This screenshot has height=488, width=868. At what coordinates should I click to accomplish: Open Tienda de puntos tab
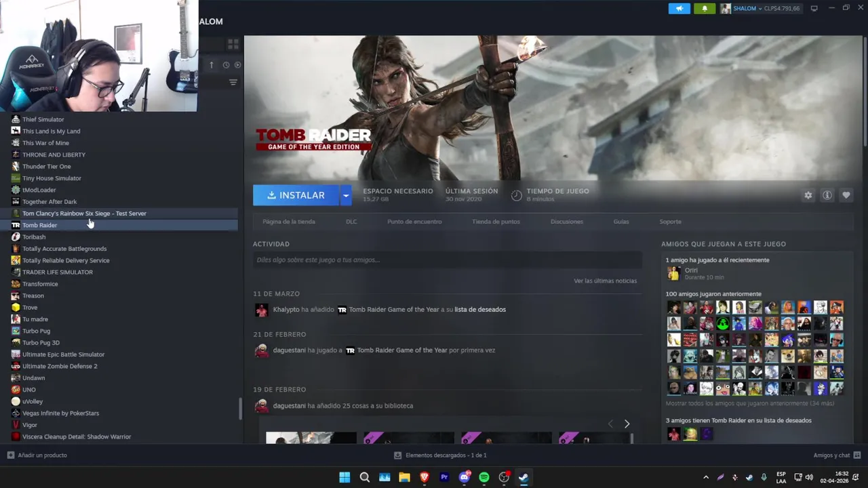(496, 222)
